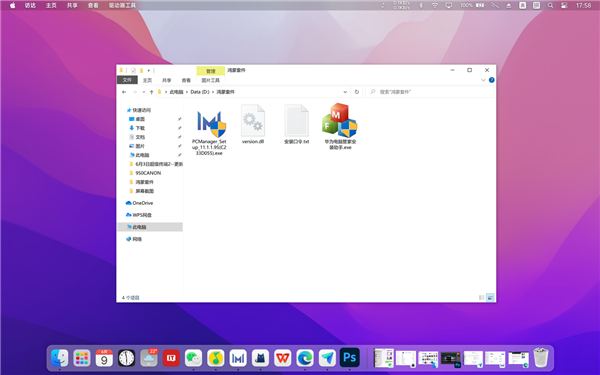Select the version.dll file

tap(253, 124)
